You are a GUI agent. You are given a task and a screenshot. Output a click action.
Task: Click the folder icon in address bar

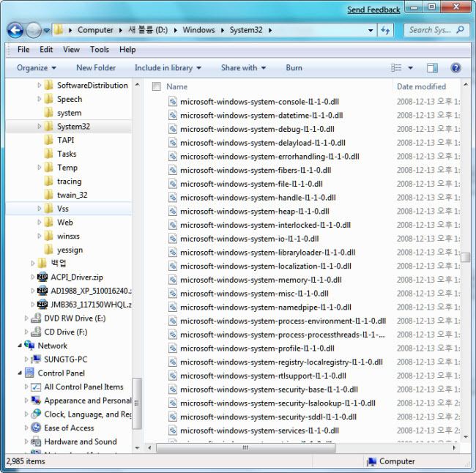[x=59, y=30]
